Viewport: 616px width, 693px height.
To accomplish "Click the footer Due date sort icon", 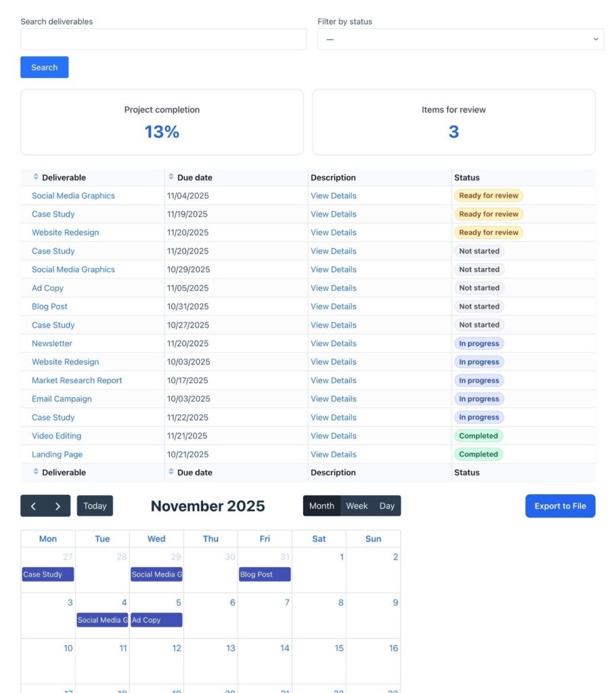I will point(171,472).
